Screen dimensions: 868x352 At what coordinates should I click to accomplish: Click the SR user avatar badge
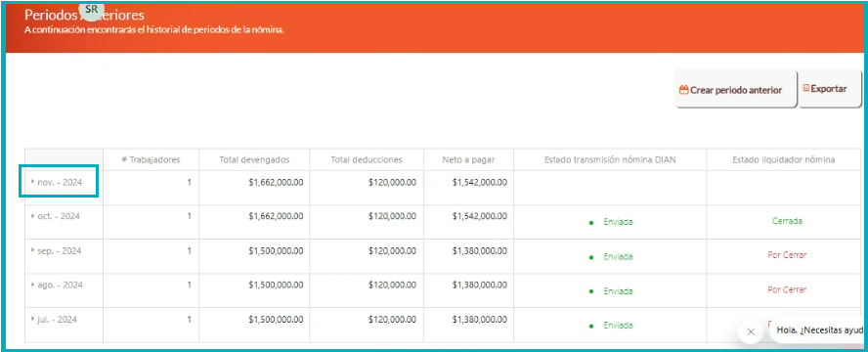tap(92, 10)
